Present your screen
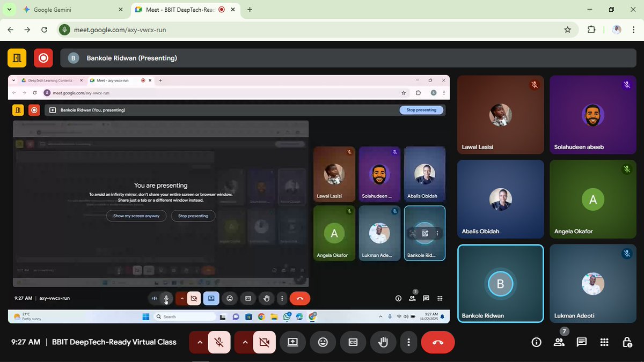644x362 pixels. [292, 342]
